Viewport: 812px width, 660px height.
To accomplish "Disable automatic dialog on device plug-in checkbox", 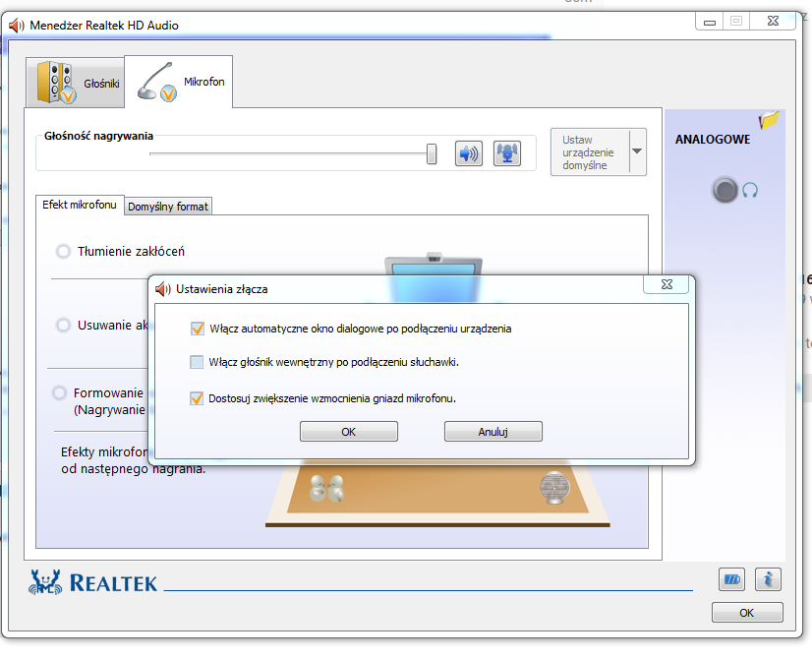I will point(198,329).
